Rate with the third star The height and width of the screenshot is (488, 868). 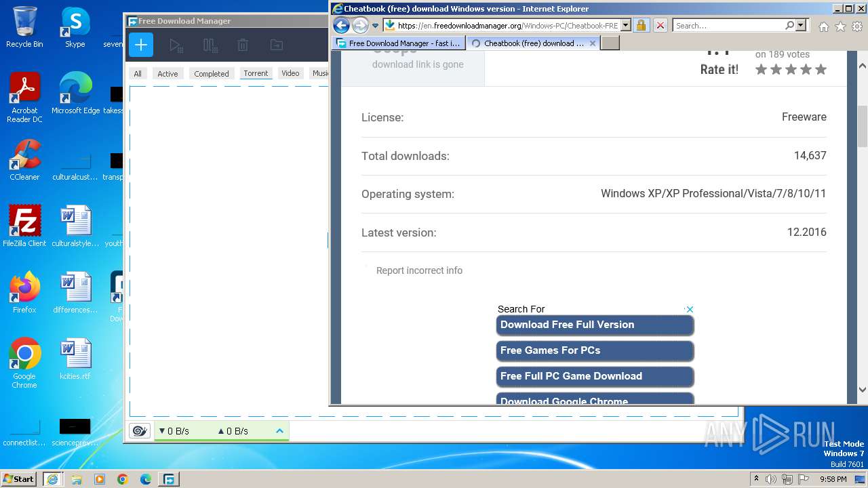pos(791,69)
